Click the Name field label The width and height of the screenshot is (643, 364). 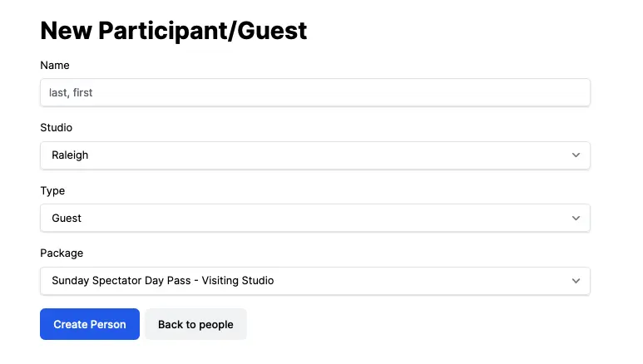(55, 65)
